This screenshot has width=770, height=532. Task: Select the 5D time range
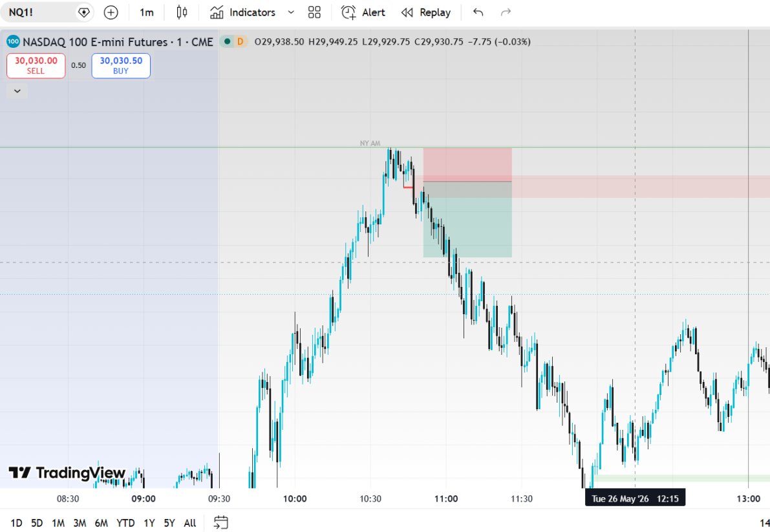pos(37,523)
